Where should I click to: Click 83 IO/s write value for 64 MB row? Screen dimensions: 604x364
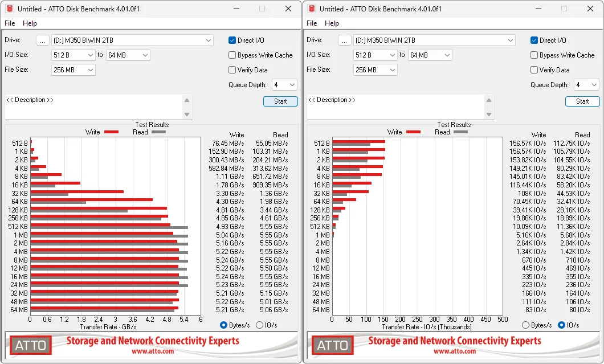click(536, 310)
